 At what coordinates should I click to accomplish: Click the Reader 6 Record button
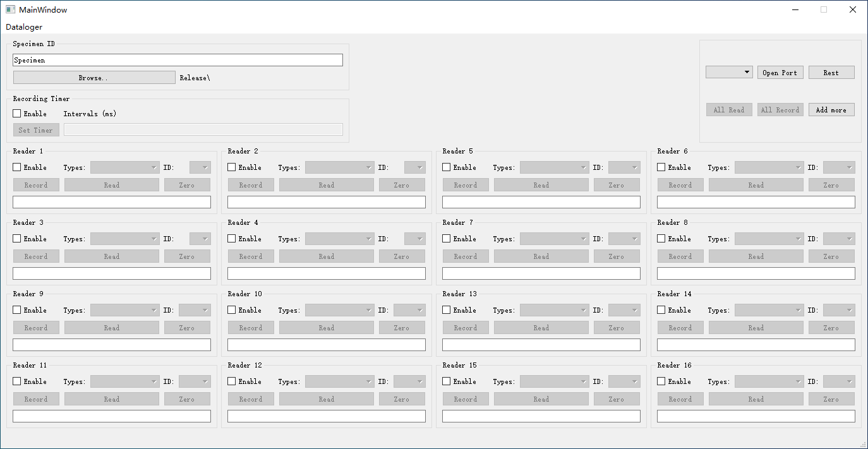click(680, 185)
